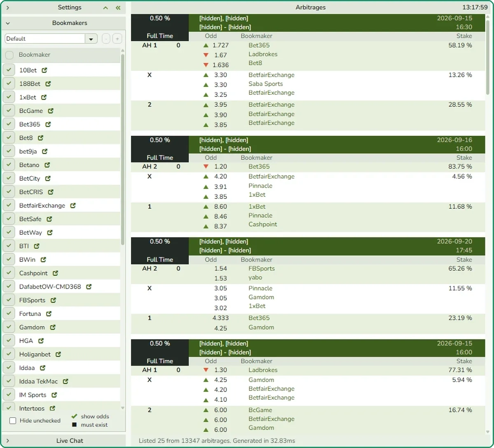Uncheck the Bet365 bookmaker checkbox

pyautogui.click(x=9, y=124)
